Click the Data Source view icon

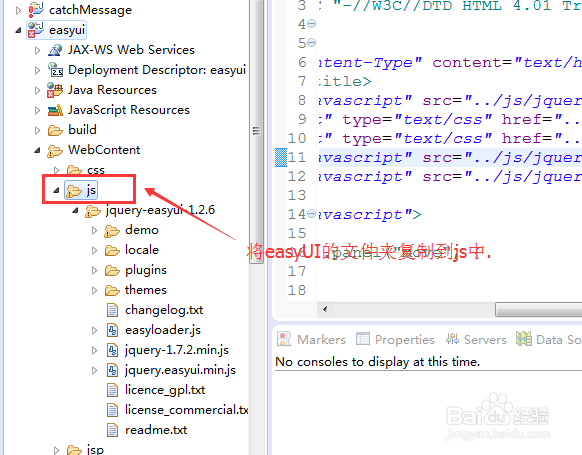(524, 339)
